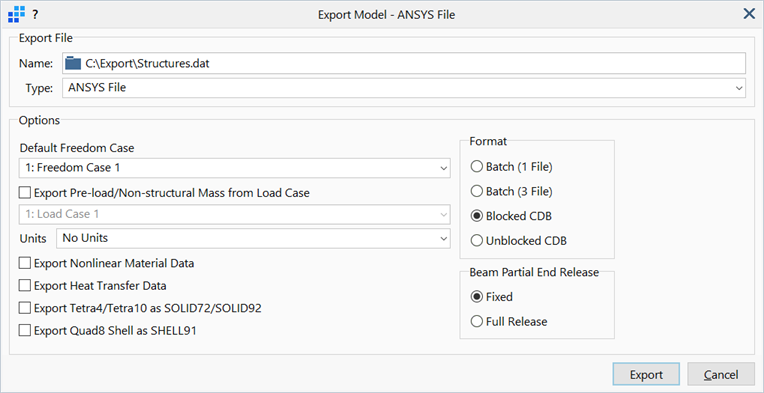The height and width of the screenshot is (393, 764).
Task: Open help via the question mark icon
Action: pyautogui.click(x=35, y=15)
